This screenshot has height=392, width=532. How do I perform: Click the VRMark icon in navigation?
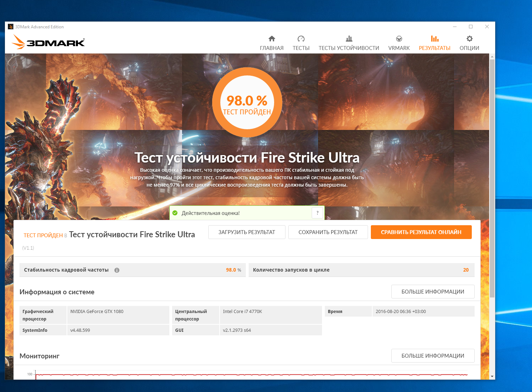coord(399,39)
